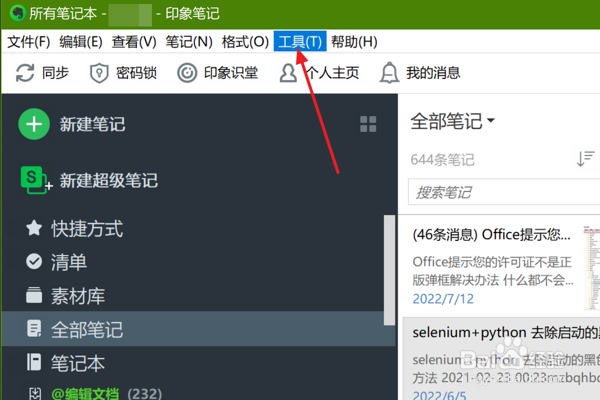Click the 全部笔记 sidebar note icon
600x400 pixels.
(34, 329)
